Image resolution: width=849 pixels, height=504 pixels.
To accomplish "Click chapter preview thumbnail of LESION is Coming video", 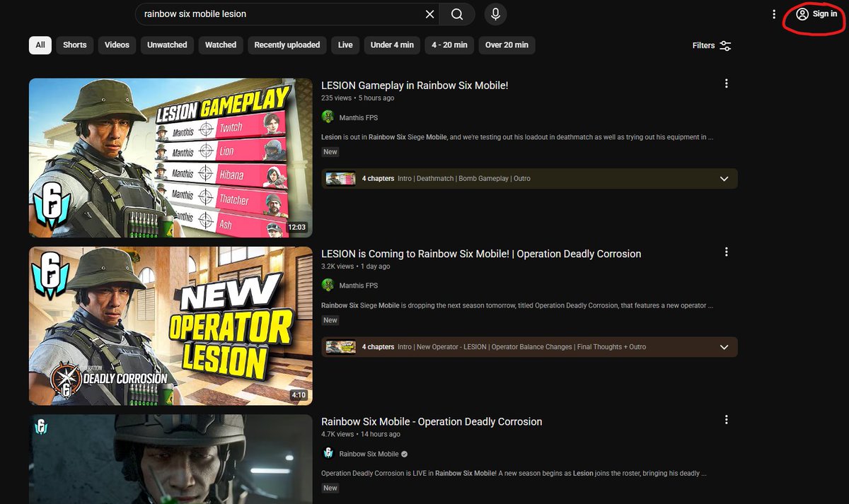I will tap(340, 347).
